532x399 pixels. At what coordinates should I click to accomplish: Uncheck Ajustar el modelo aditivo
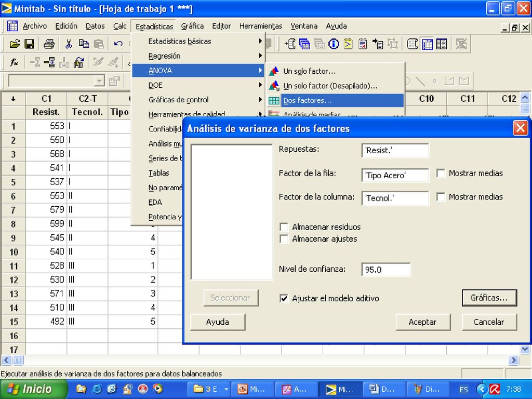[284, 298]
